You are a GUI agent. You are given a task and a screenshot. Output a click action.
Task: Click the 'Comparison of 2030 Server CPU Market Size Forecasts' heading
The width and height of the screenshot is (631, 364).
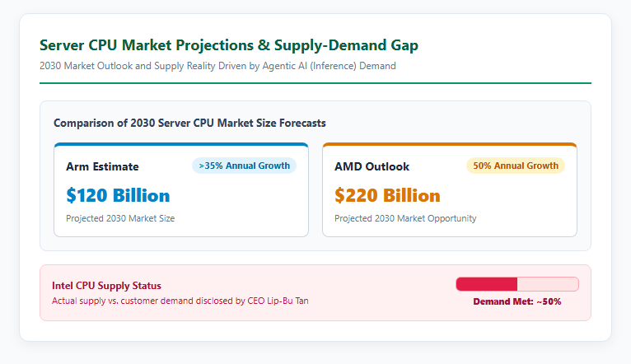point(189,123)
